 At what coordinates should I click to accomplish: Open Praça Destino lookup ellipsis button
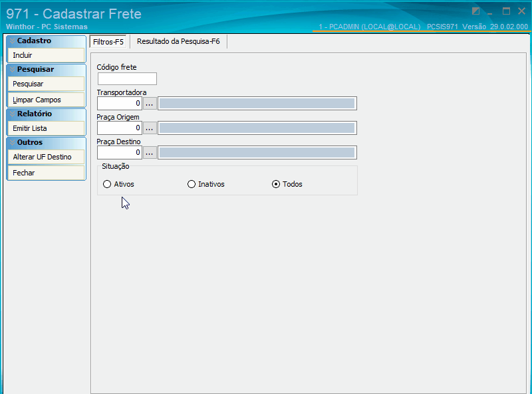click(x=150, y=153)
